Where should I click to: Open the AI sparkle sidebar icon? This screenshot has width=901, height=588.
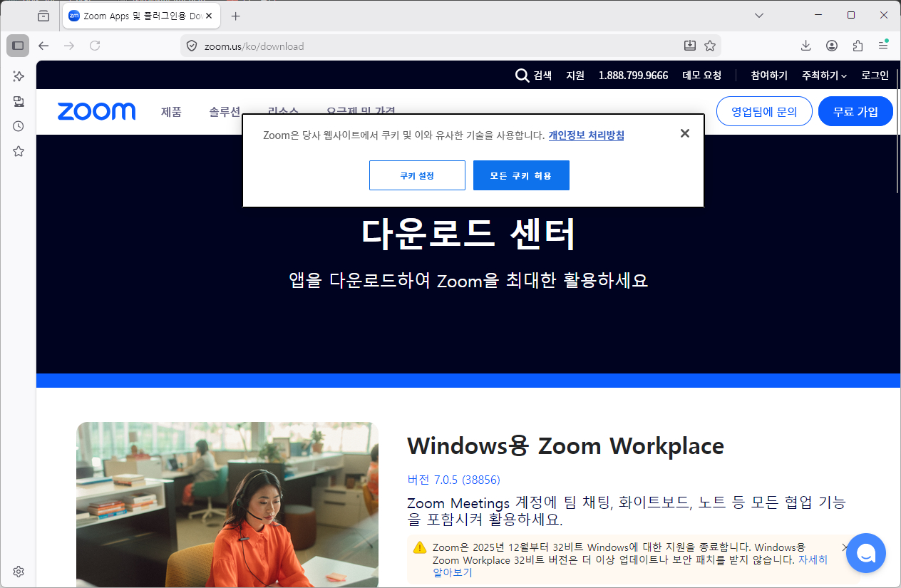(x=19, y=76)
